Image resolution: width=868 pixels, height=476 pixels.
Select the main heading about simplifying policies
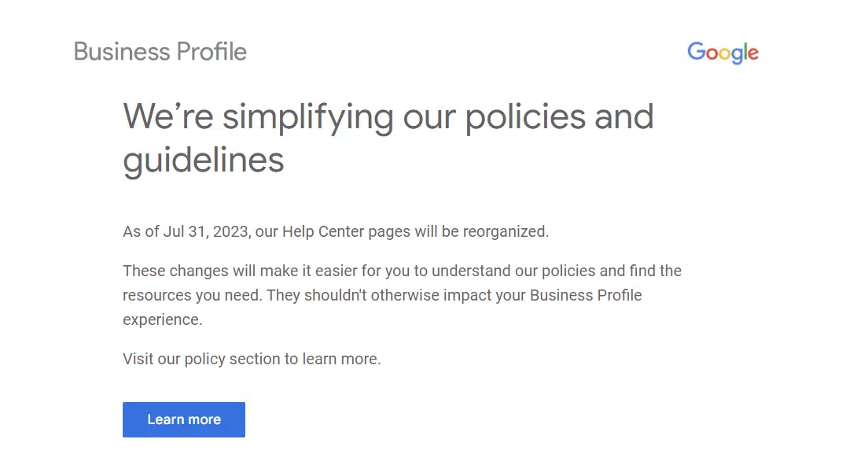click(x=388, y=138)
